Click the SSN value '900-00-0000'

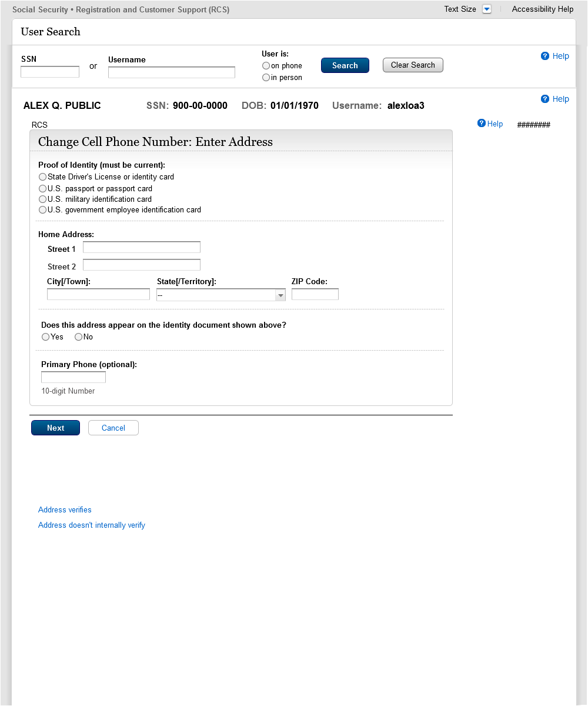pyautogui.click(x=200, y=106)
